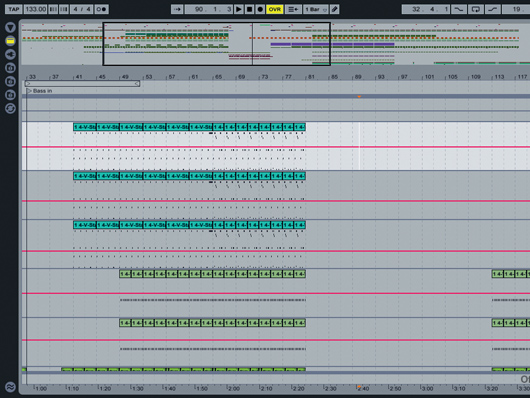Toggle the Loop switch in transport
Screen dimensions: 530x398
(476, 9)
